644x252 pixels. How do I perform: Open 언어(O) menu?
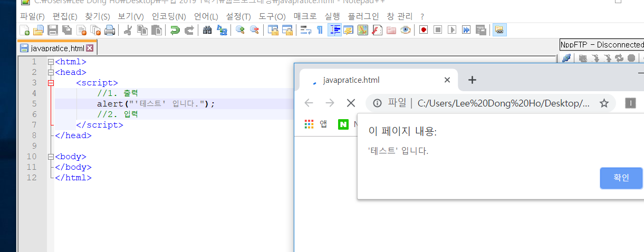(207, 16)
